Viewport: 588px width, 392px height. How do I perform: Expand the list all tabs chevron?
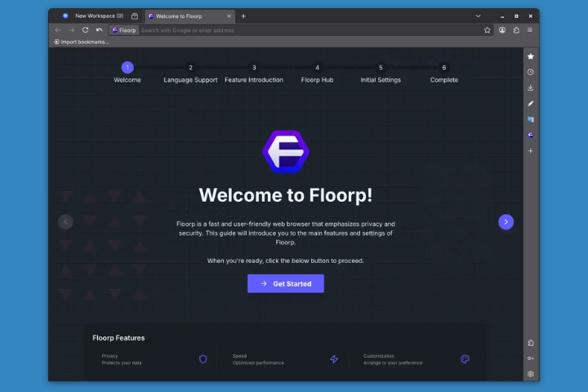tap(478, 16)
